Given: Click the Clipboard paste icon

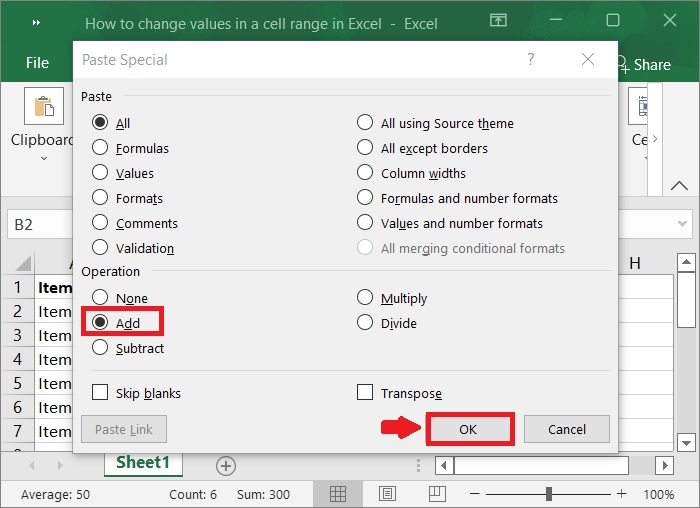Looking at the screenshot, I should [44, 108].
